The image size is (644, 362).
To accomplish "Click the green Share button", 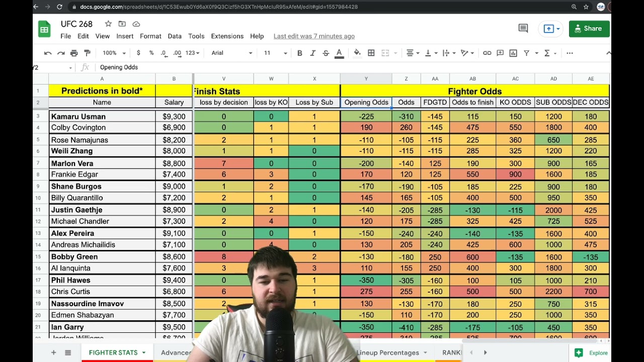I will point(589,29).
